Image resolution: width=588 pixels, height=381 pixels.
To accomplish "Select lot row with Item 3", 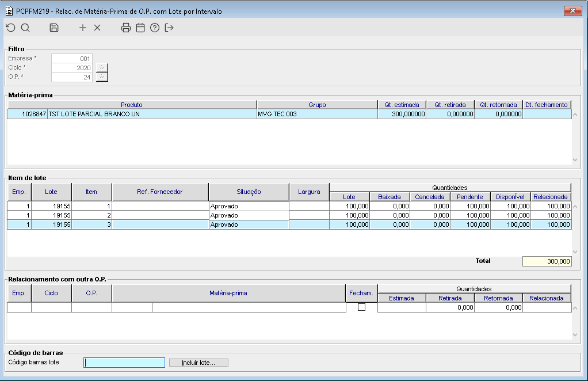I will click(289, 224).
